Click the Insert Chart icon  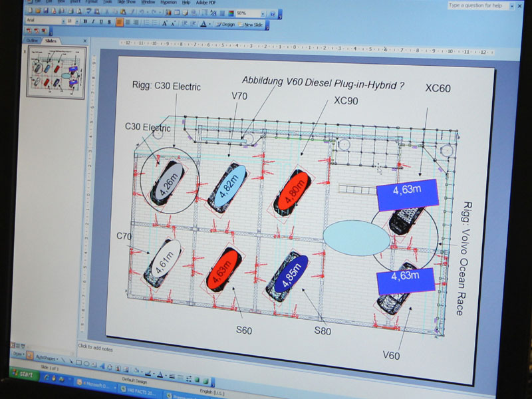[168, 13]
